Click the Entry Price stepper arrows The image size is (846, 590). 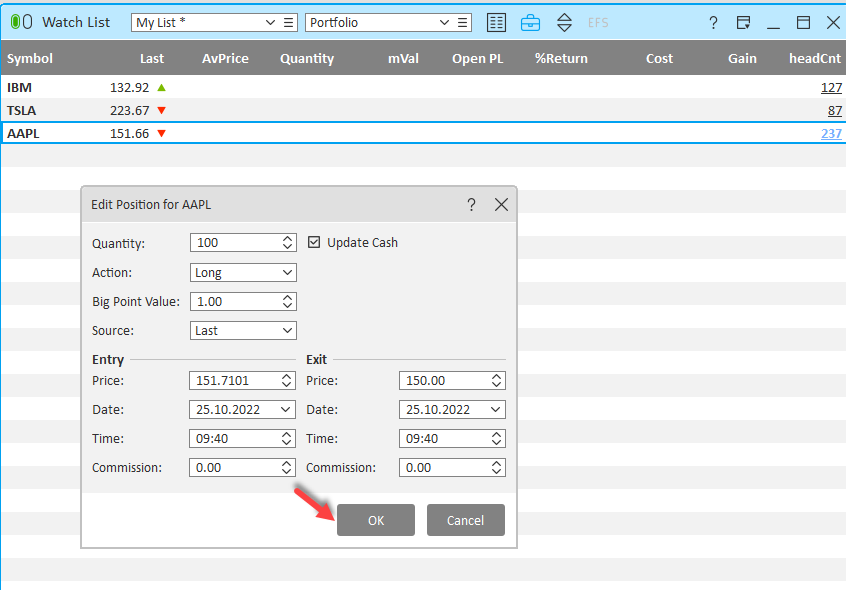286,381
